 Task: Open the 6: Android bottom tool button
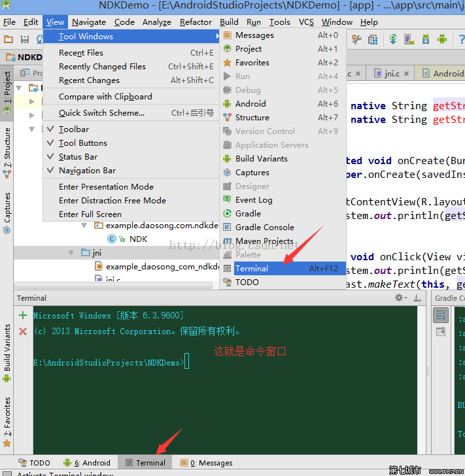pos(87,463)
